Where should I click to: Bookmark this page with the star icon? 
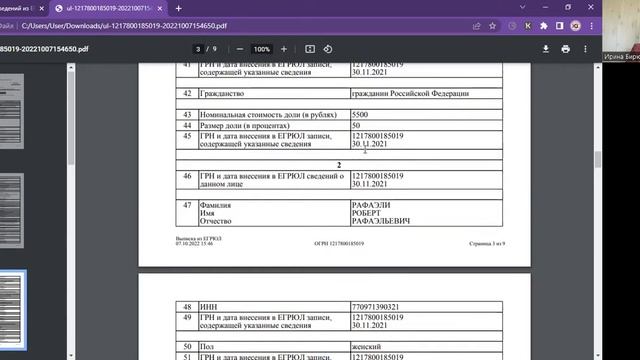tap(493, 26)
